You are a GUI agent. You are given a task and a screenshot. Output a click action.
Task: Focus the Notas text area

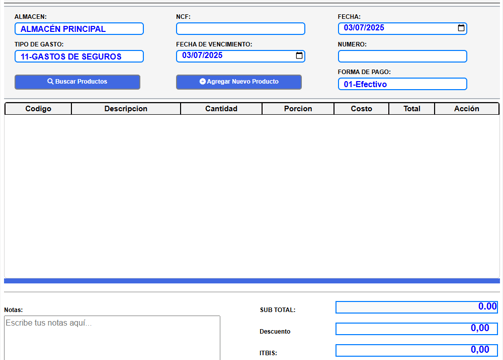112,338
